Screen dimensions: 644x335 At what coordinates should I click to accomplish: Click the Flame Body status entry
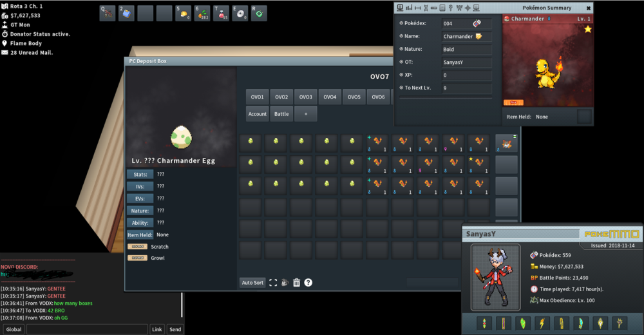pyautogui.click(x=26, y=43)
